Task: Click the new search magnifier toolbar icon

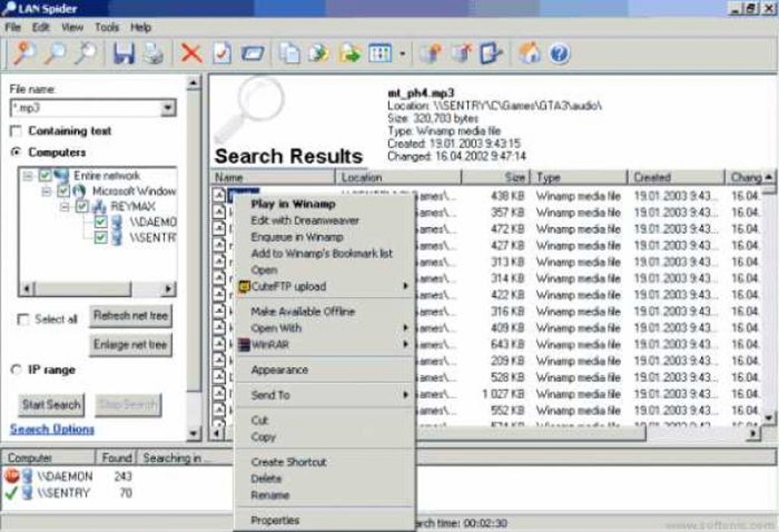Action: pos(24,53)
